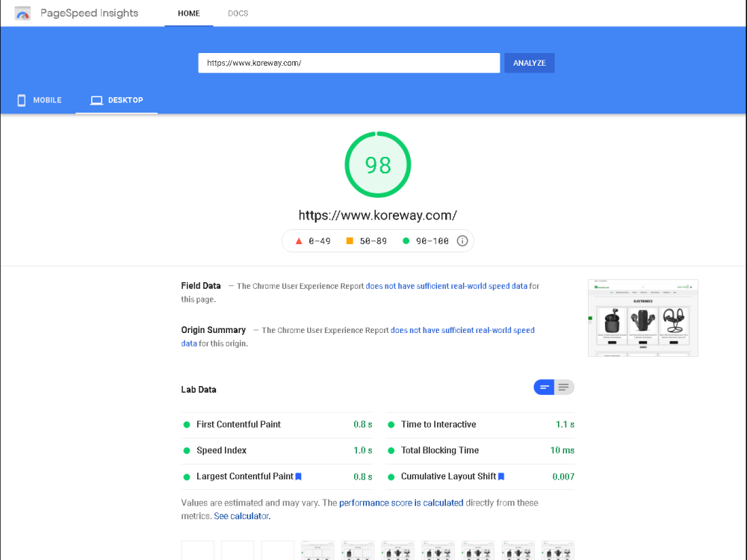Select the expanded Lab Data view toggle
The width and height of the screenshot is (747, 560).
coord(564,387)
